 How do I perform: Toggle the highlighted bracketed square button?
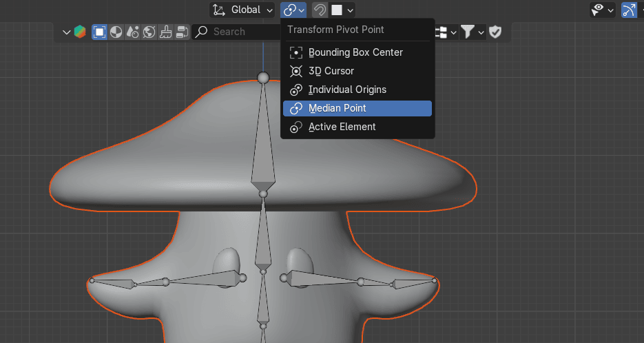click(100, 32)
